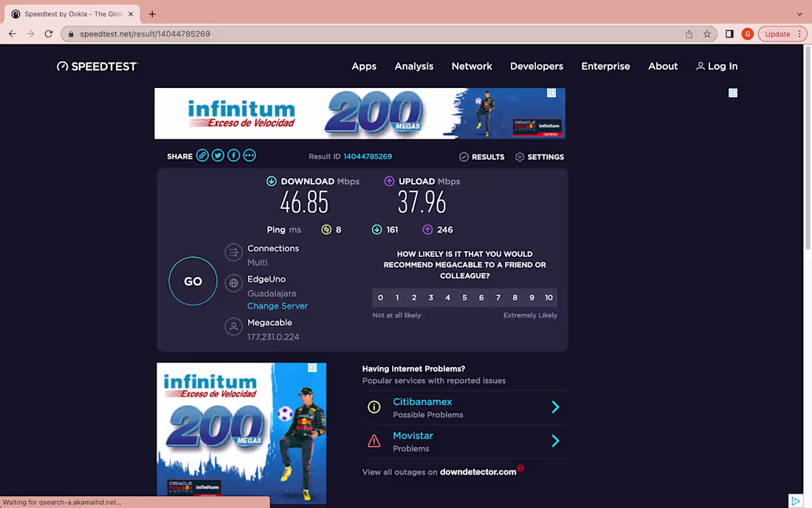Click the Change Server link
Image resolution: width=812 pixels, height=508 pixels.
278,306
